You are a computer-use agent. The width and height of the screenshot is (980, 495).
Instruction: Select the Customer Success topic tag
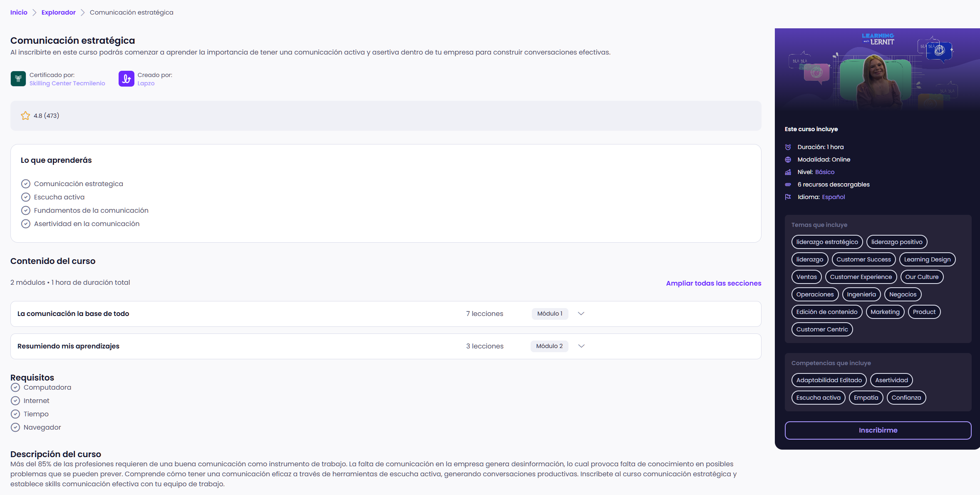click(x=863, y=259)
